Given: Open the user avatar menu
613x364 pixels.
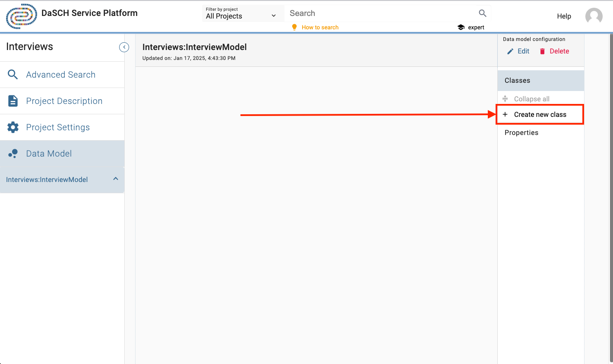Looking at the screenshot, I should pyautogui.click(x=594, y=16).
